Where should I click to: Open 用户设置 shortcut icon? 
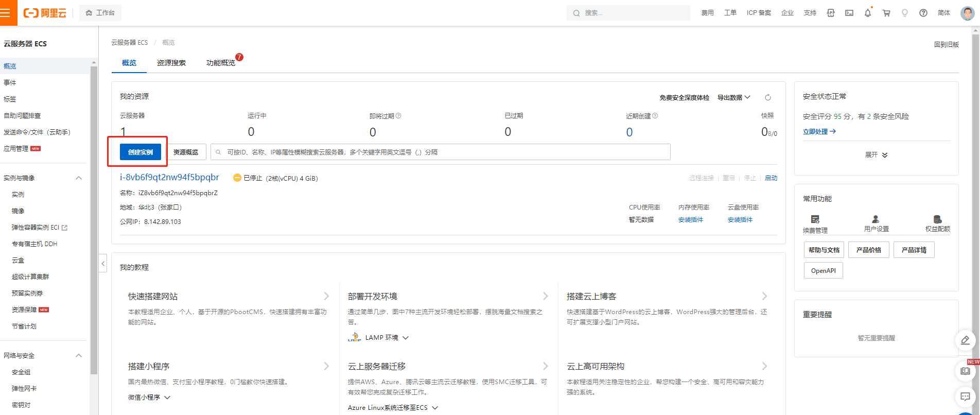click(876, 219)
